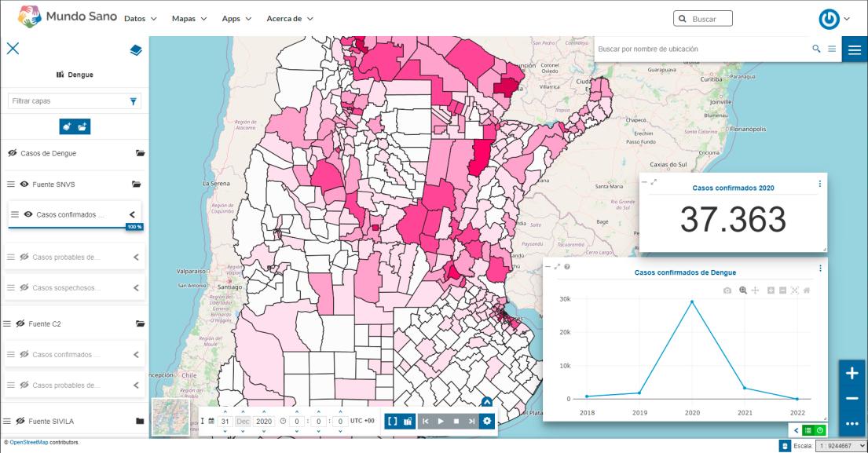Show the Casos probables layer under SNVS
This screenshot has height=453, width=868.
tap(24, 257)
